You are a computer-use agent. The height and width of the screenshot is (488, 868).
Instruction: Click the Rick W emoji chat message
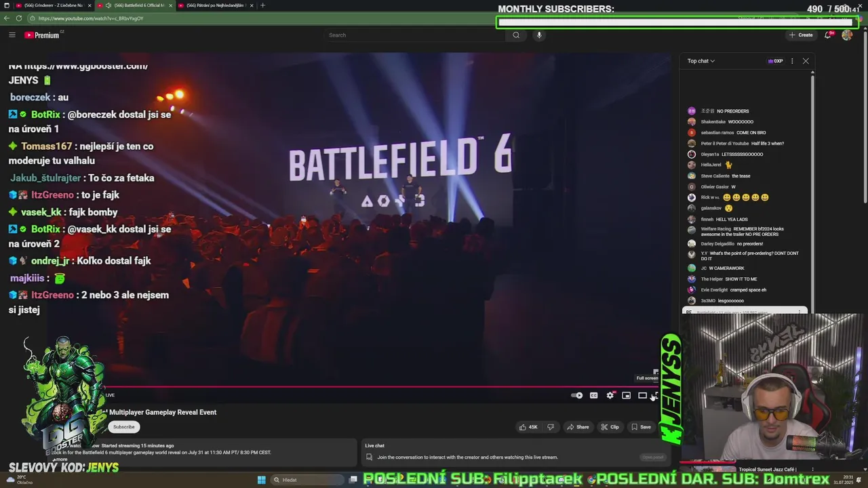point(746,197)
